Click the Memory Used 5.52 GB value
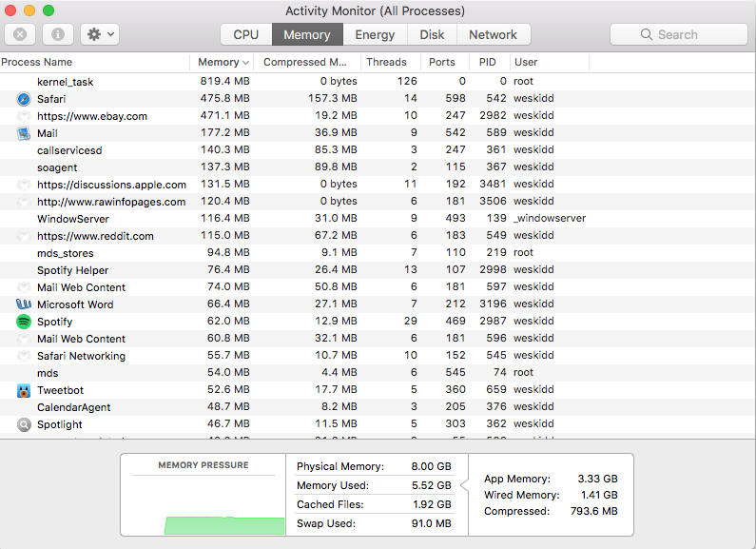 431,485
